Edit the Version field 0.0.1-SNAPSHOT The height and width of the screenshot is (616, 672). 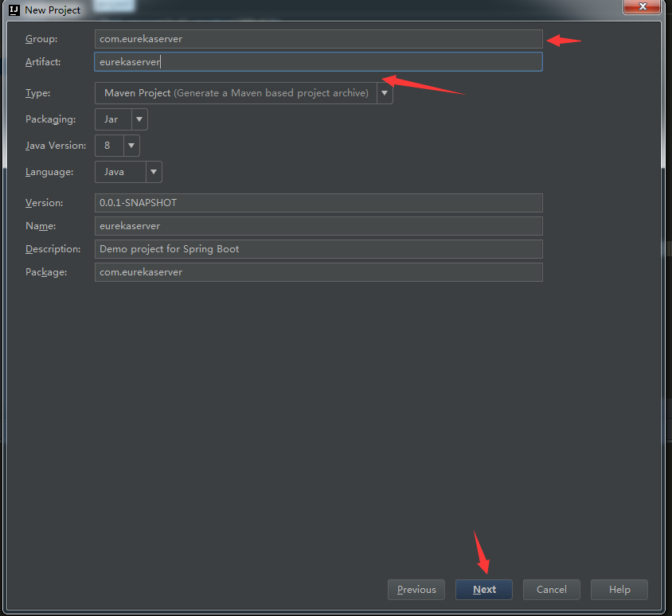[318, 203]
